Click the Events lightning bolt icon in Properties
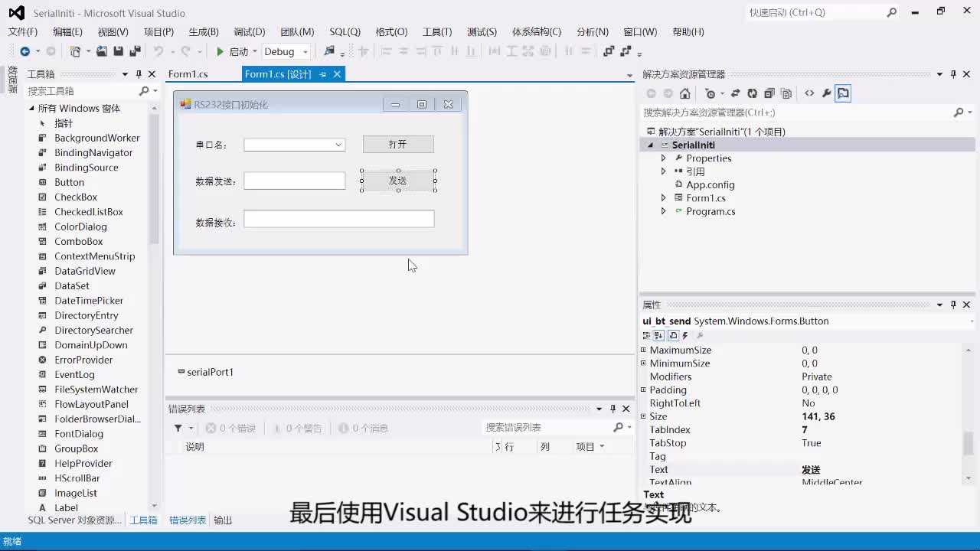 pos(685,335)
